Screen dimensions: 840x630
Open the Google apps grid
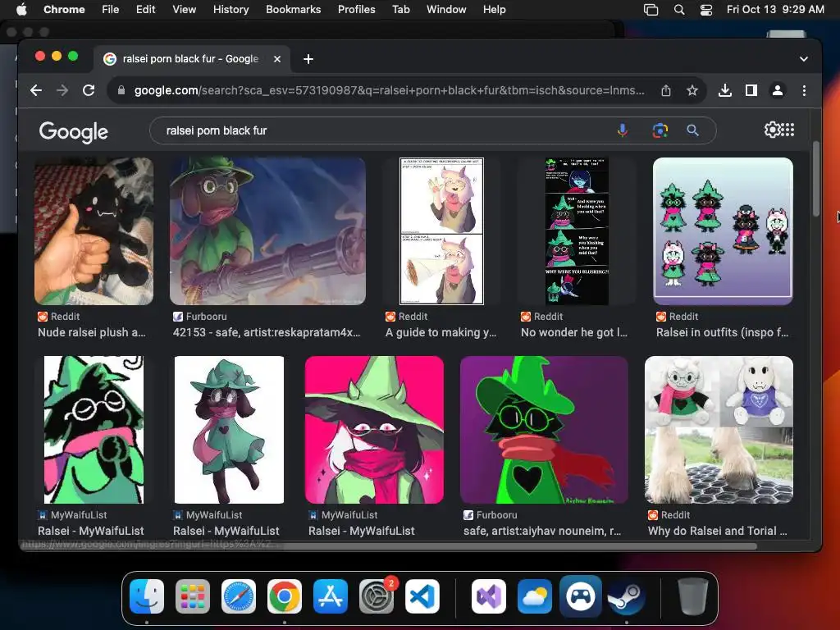coord(788,130)
